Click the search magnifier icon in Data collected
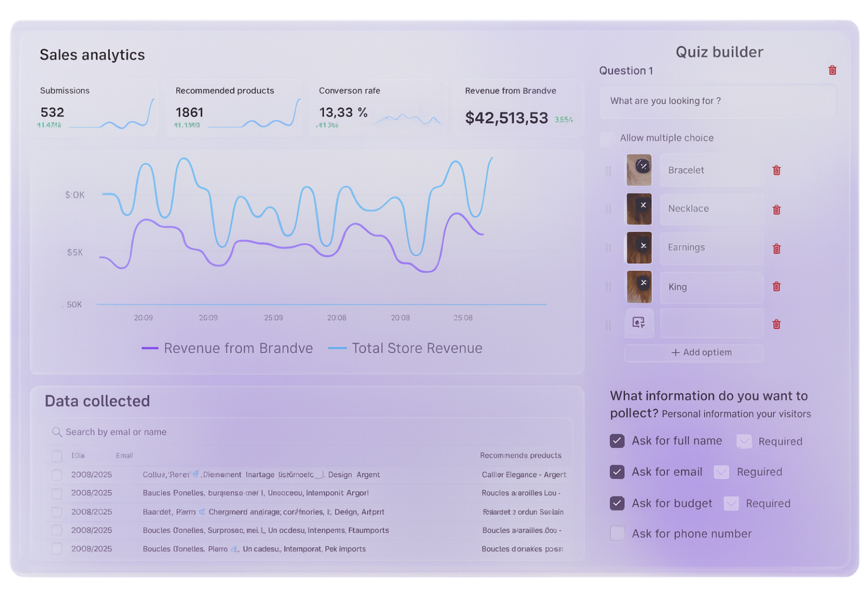 tap(56, 432)
